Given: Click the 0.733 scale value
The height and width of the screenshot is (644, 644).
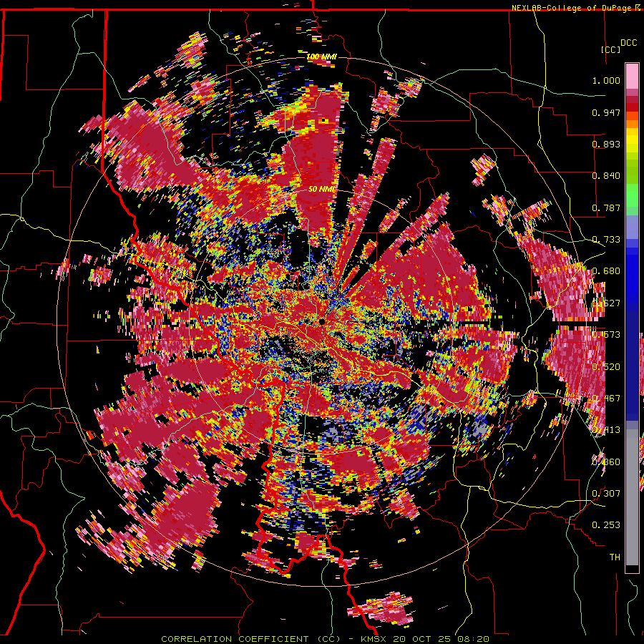Looking at the screenshot, I should 606,240.
